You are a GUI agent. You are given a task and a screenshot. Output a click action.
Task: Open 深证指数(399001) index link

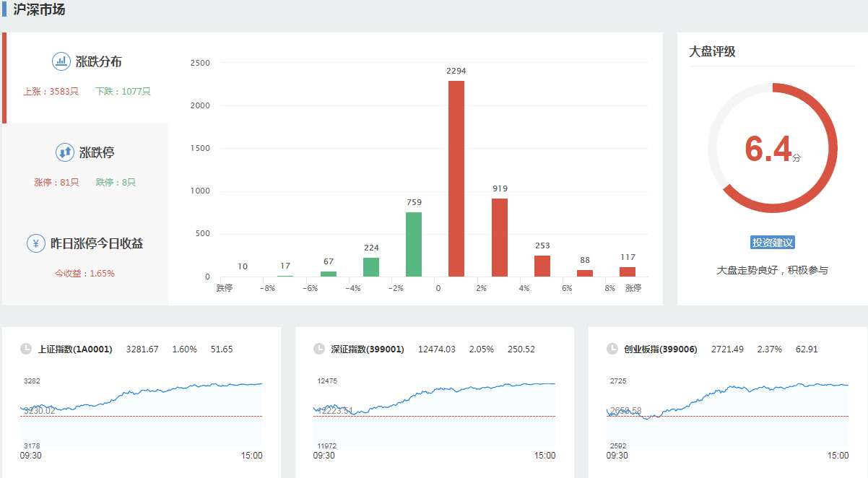[368, 349]
